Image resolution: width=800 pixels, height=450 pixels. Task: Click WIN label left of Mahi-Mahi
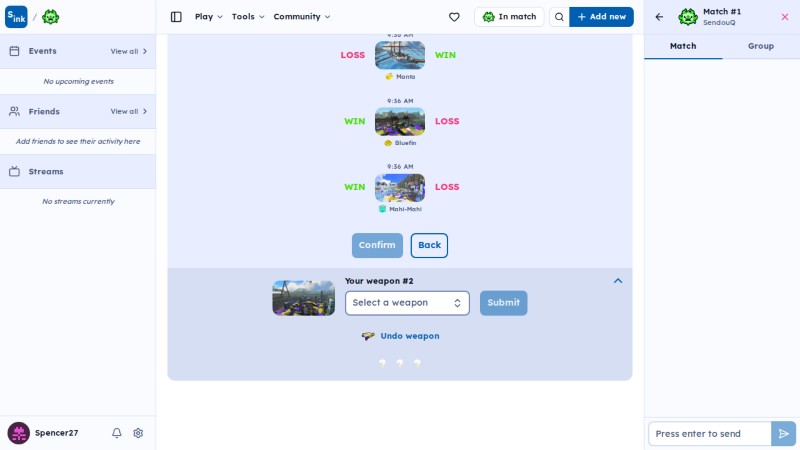(355, 187)
